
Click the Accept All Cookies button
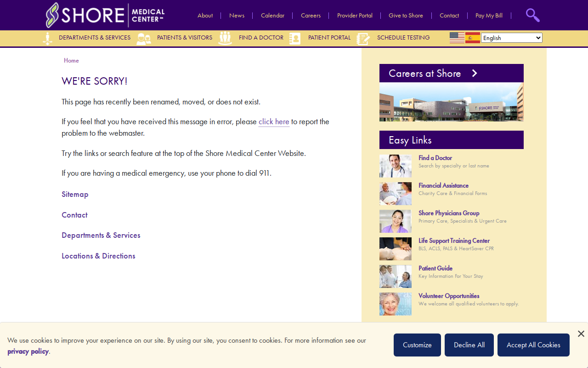pos(533,345)
